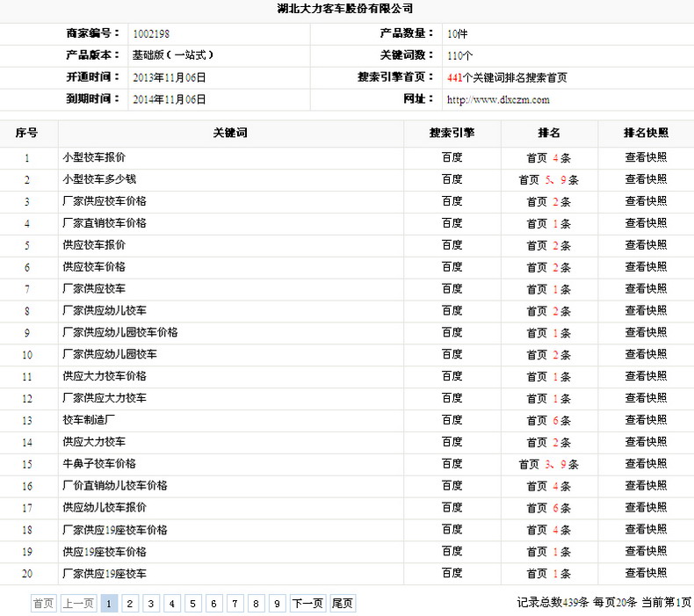View snapshot for 供应19座校车价格 row
The width and height of the screenshot is (694, 616).
[x=646, y=551]
